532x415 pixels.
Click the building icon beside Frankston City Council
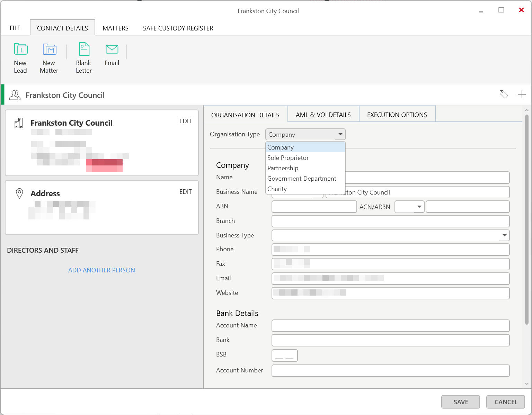[19, 123]
